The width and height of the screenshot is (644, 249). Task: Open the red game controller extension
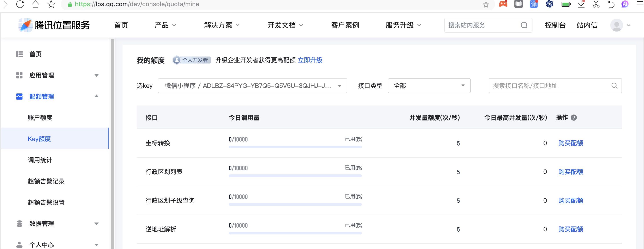503,4
